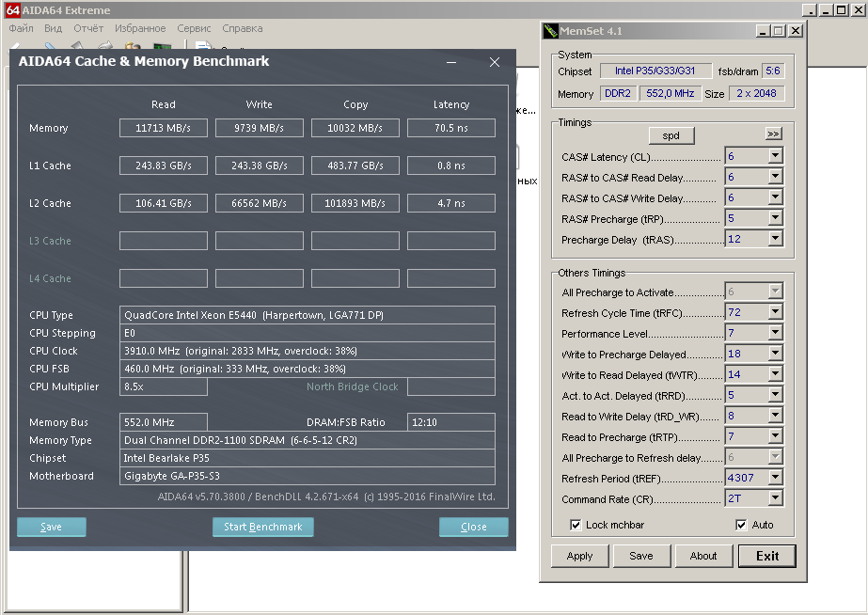Click the Memory Copy value 10032 MB/s
Viewport: 868px width, 615px height.
click(355, 128)
